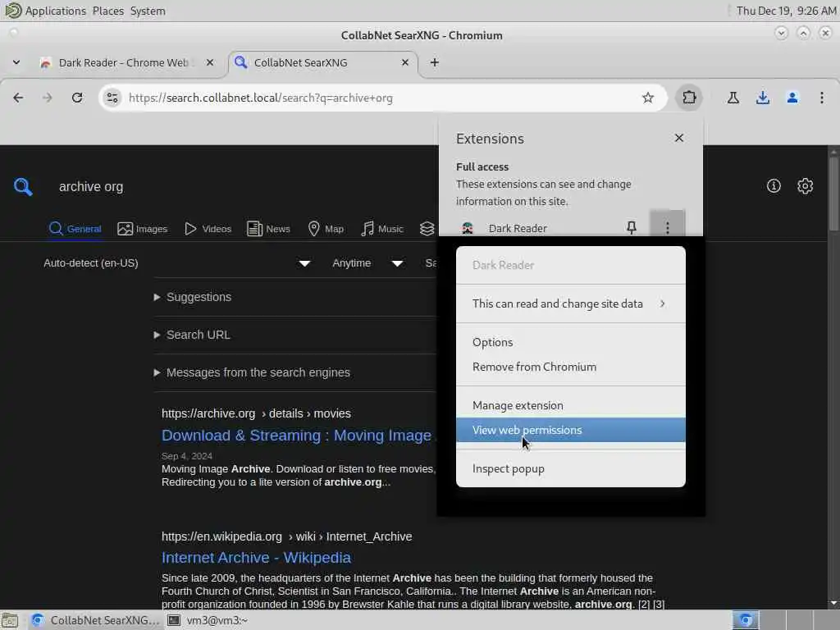Open This can read and change site data submenu

[571, 304]
